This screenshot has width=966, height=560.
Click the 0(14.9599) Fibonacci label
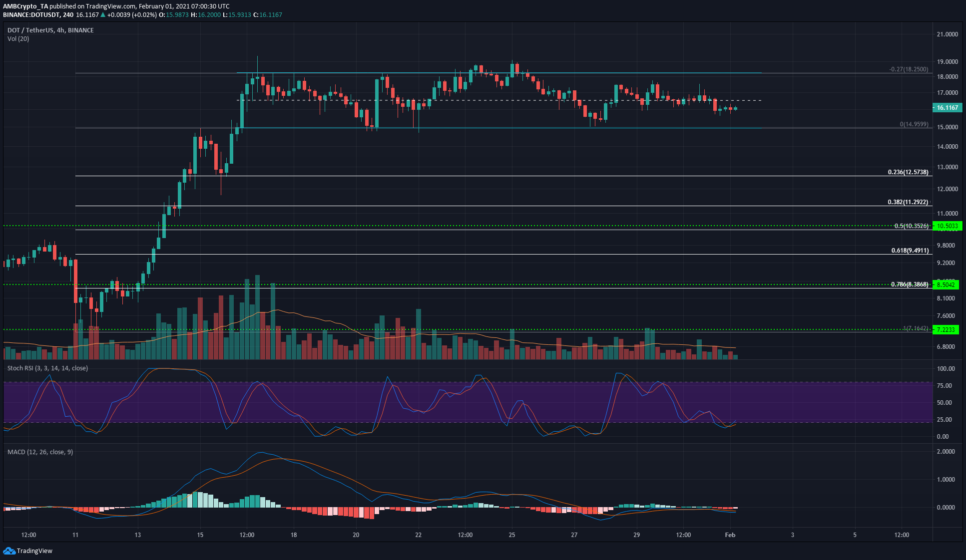tap(914, 124)
